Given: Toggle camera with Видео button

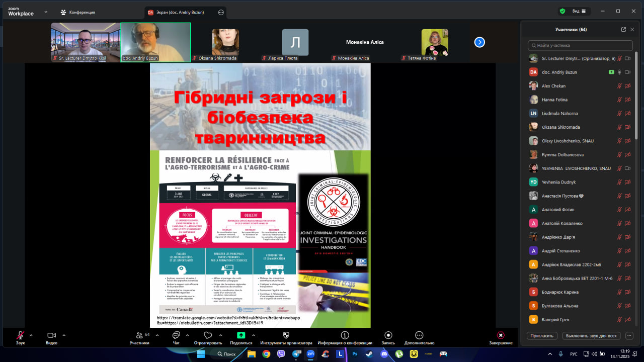Looking at the screenshot, I should pyautogui.click(x=51, y=335).
